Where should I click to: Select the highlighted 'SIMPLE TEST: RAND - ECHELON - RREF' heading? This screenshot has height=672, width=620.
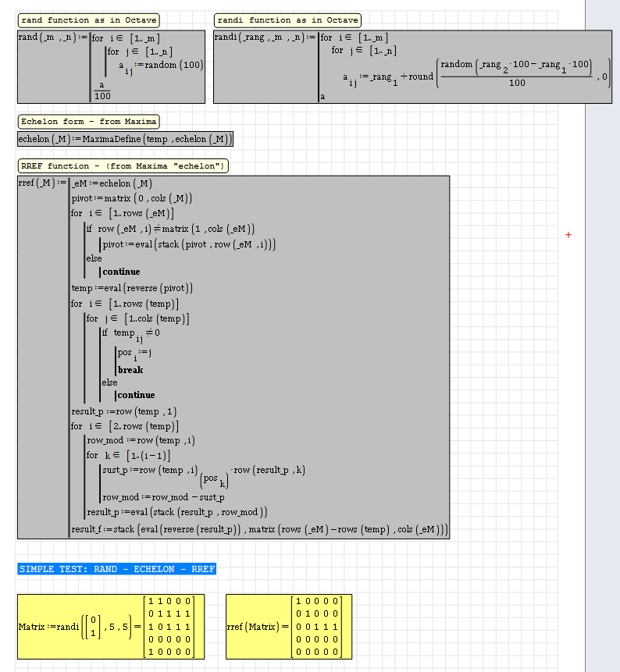click(x=116, y=569)
